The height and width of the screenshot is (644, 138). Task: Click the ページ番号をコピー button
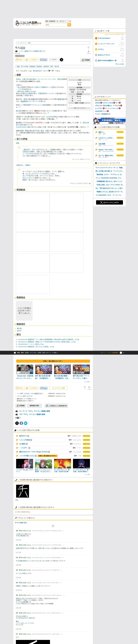click(x=37, y=393)
